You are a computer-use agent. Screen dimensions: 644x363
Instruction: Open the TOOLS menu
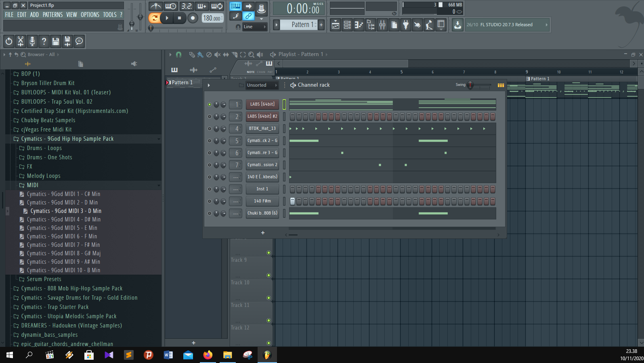tap(110, 15)
